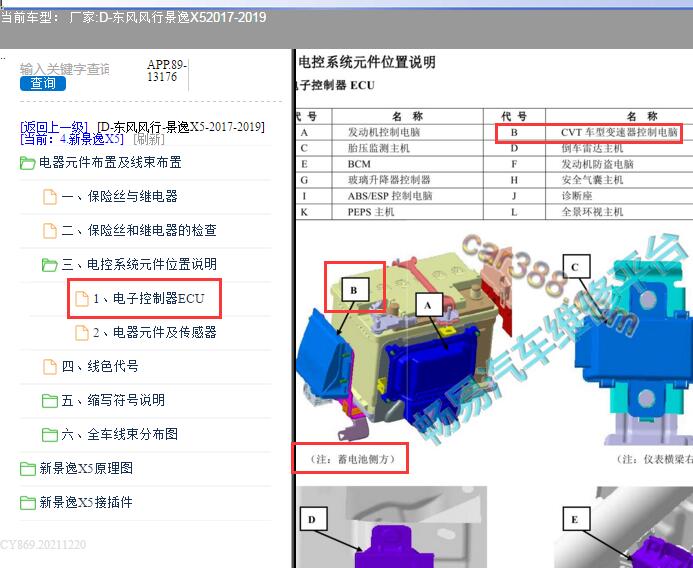693x568 pixels.
Task: Select 五、缩写符号说明 tree entry
Action: [113, 400]
